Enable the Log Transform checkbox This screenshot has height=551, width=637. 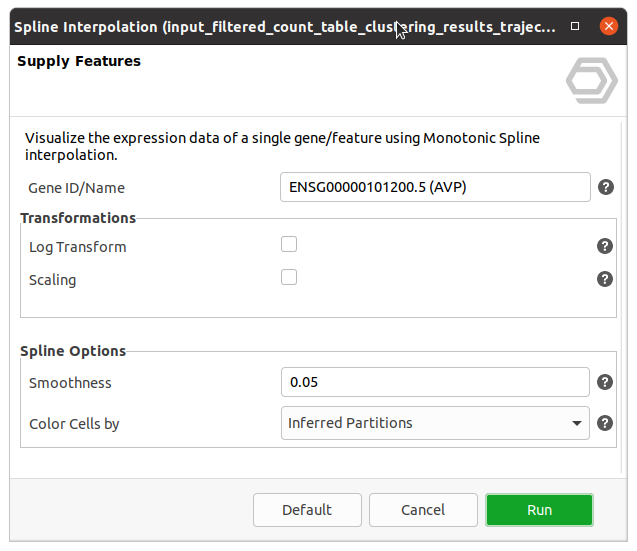pyautogui.click(x=289, y=244)
